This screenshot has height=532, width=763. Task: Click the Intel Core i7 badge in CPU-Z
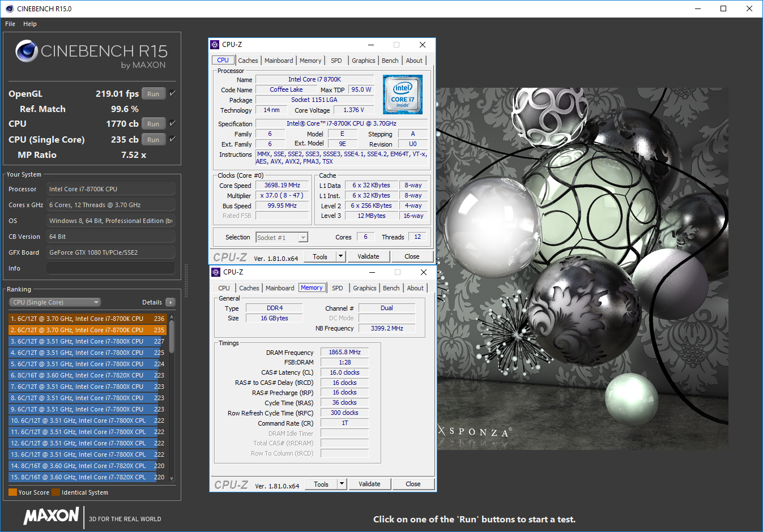click(402, 95)
